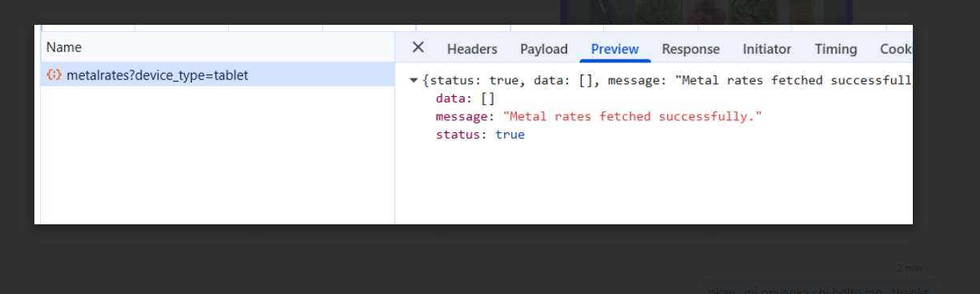980x294 pixels.
Task: Click the "Metal rates fetched successfully." string value
Action: pyautogui.click(x=632, y=116)
